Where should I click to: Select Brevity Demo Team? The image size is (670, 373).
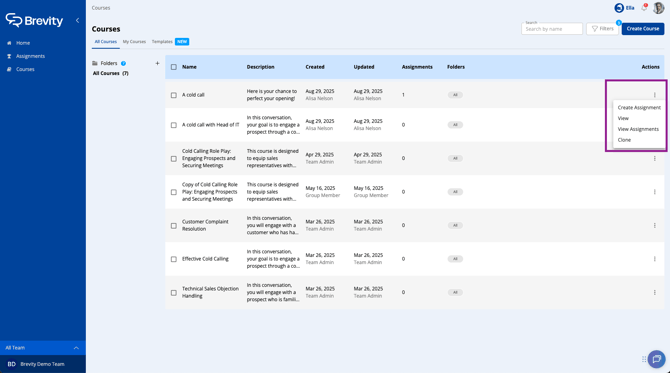(x=43, y=364)
